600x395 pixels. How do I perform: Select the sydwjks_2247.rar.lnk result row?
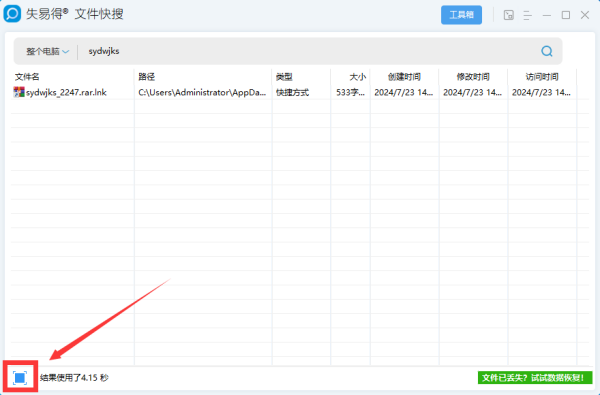(300, 92)
